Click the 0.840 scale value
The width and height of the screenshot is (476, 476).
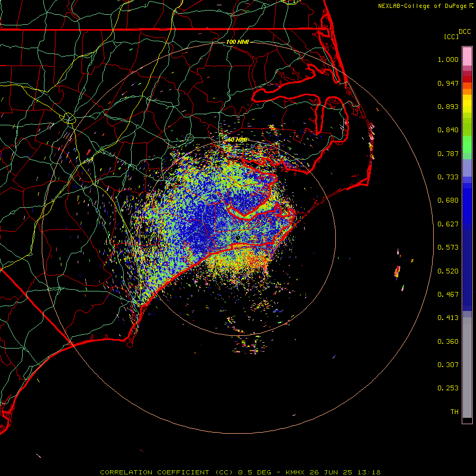[x=448, y=130]
